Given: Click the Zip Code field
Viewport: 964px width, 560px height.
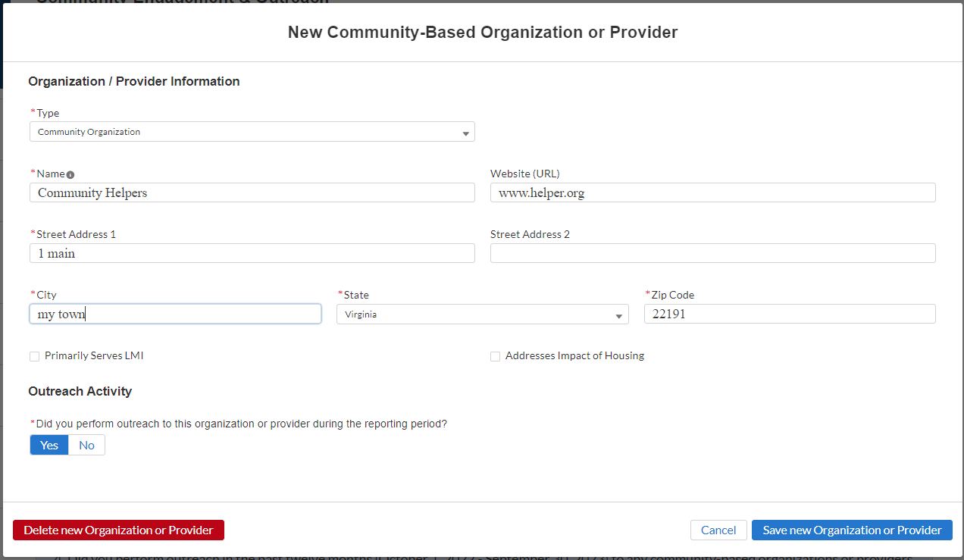Looking at the screenshot, I should tap(789, 314).
